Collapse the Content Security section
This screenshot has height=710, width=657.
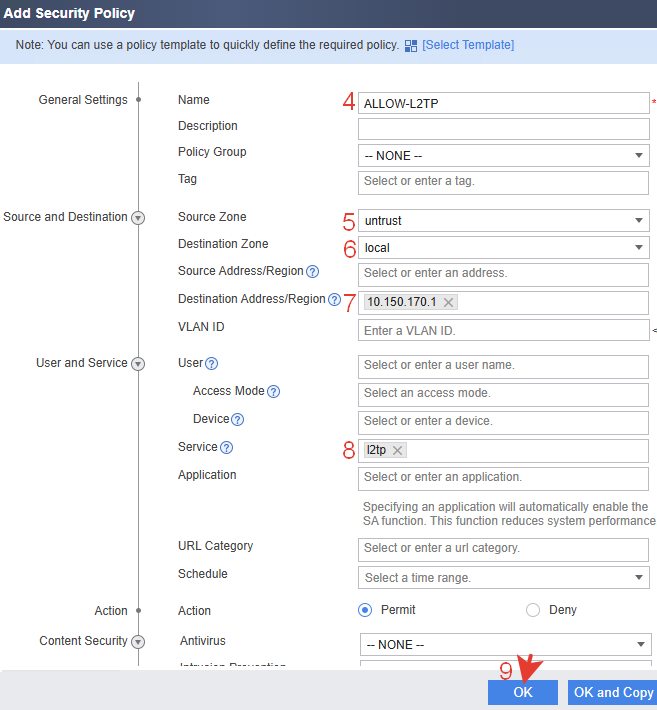(x=138, y=642)
